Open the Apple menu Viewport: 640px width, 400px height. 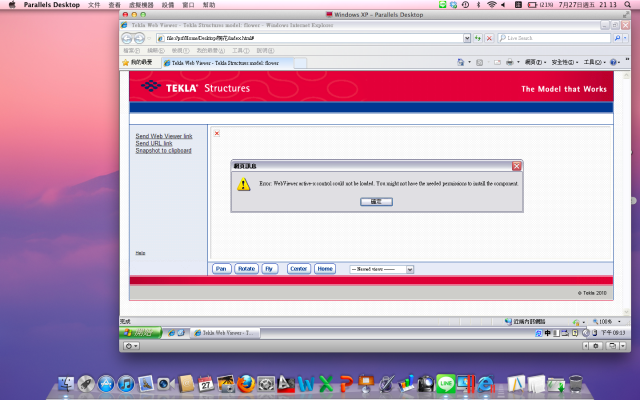pyautogui.click(x=12, y=4)
